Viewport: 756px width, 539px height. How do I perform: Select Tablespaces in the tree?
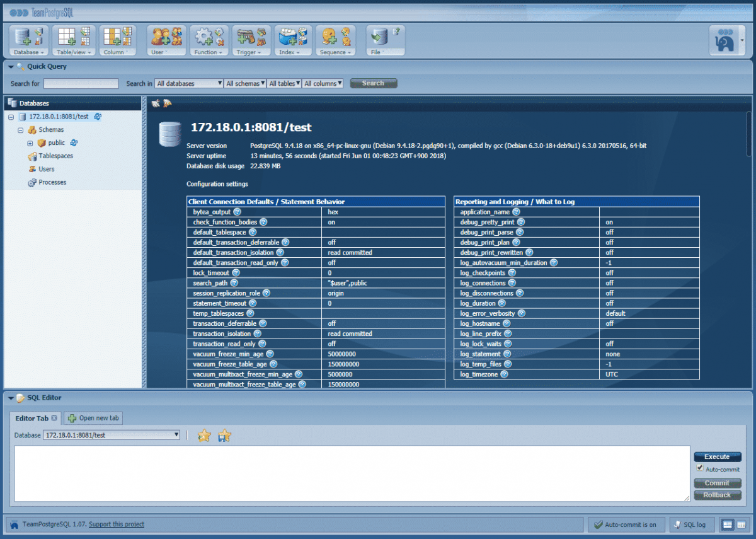[55, 156]
